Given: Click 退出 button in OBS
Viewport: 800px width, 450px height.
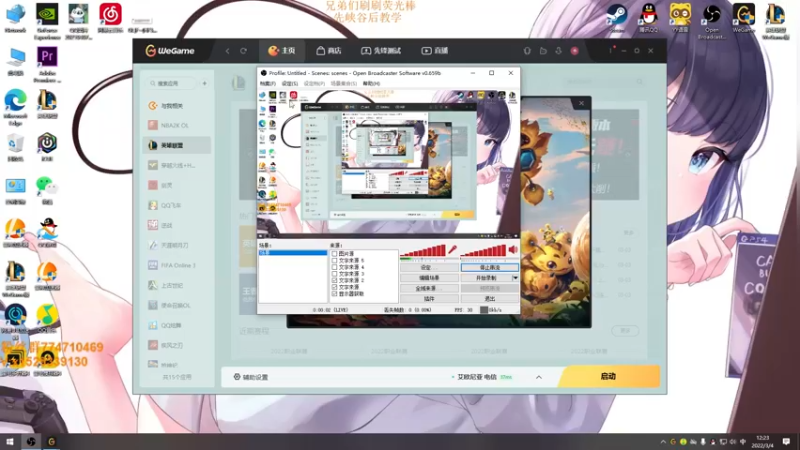Looking at the screenshot, I should click(490, 299).
